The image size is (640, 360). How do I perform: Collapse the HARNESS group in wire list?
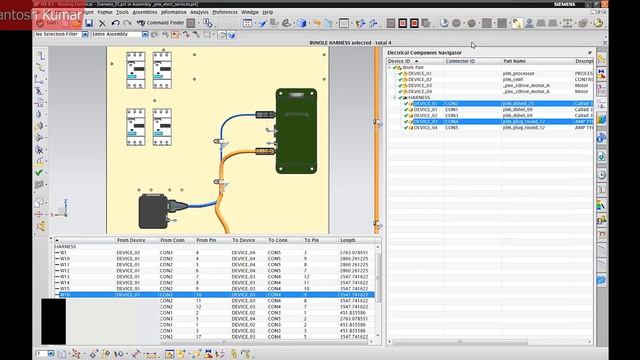point(66,247)
